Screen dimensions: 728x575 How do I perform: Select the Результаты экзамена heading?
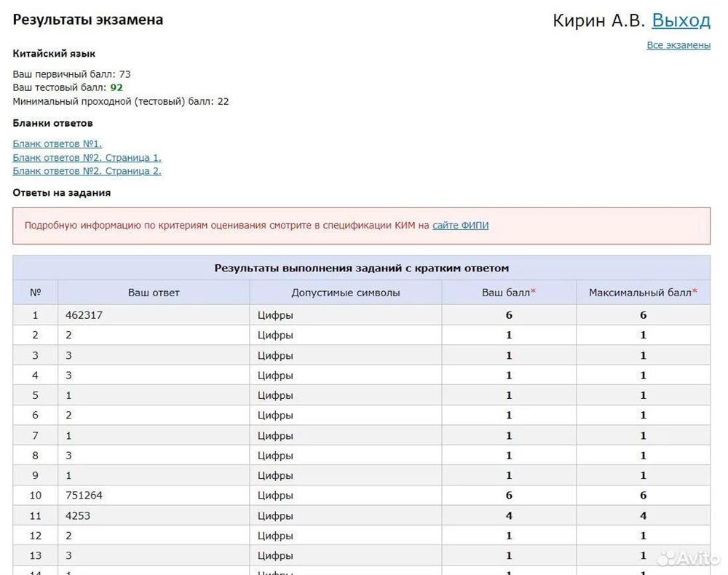click(88, 20)
